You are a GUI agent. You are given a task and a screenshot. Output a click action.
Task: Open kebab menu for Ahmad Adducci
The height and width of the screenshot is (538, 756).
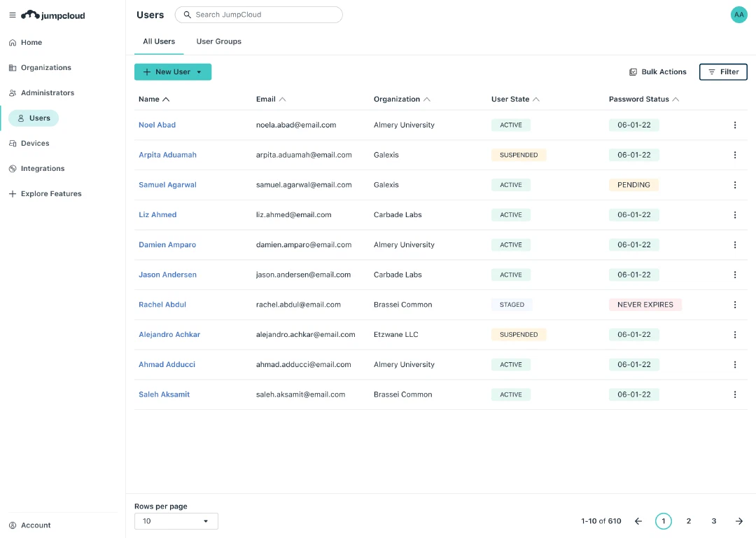pyautogui.click(x=735, y=364)
